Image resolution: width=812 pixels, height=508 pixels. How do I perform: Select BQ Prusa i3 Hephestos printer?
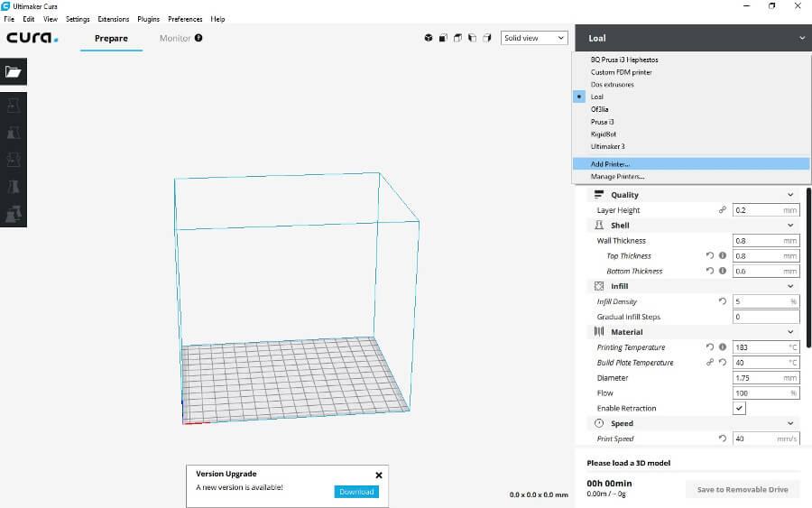[x=691, y=60]
